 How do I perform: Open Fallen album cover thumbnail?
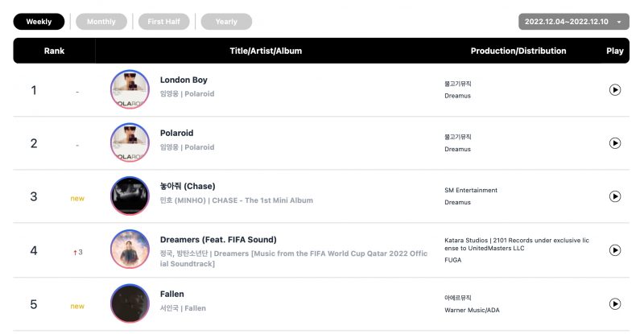coord(130,304)
